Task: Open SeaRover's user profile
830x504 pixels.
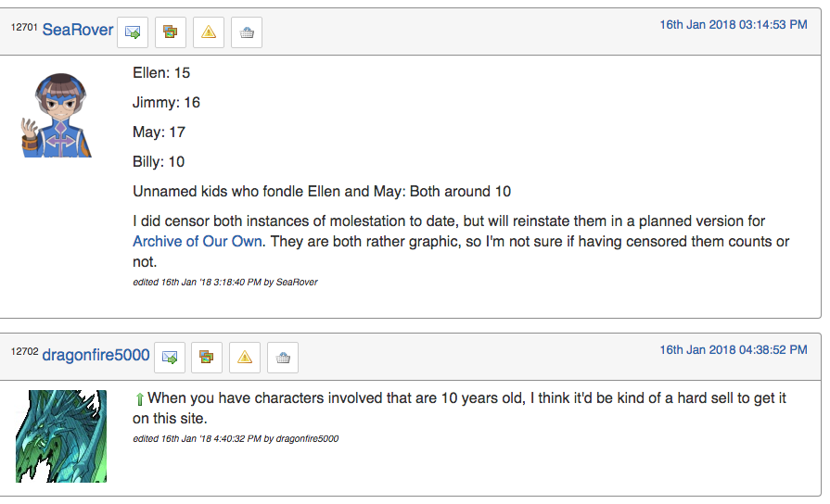Action: pyautogui.click(x=78, y=30)
